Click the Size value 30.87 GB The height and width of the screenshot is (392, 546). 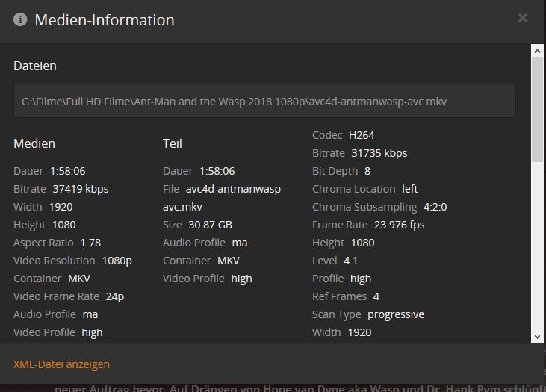tap(208, 225)
